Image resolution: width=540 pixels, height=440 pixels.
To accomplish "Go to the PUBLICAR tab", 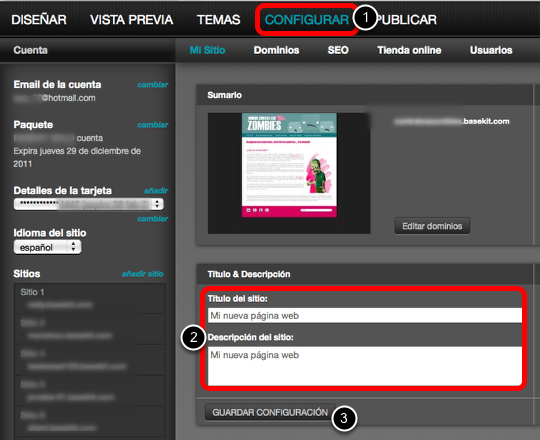I will point(407,20).
